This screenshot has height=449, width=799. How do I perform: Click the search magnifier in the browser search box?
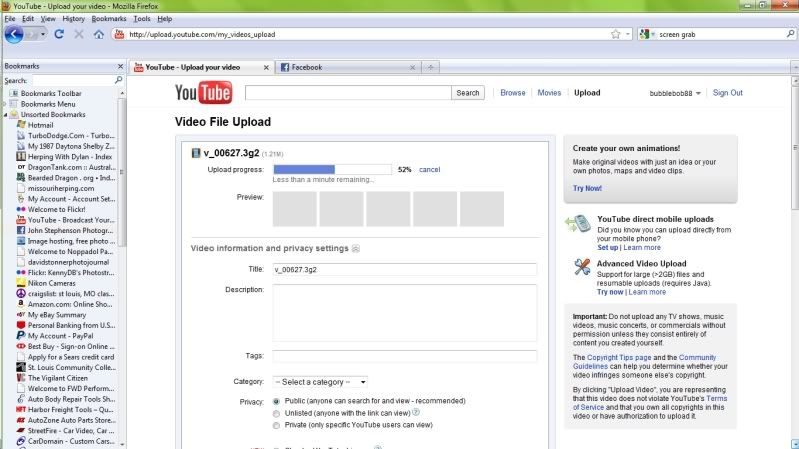[790, 34]
